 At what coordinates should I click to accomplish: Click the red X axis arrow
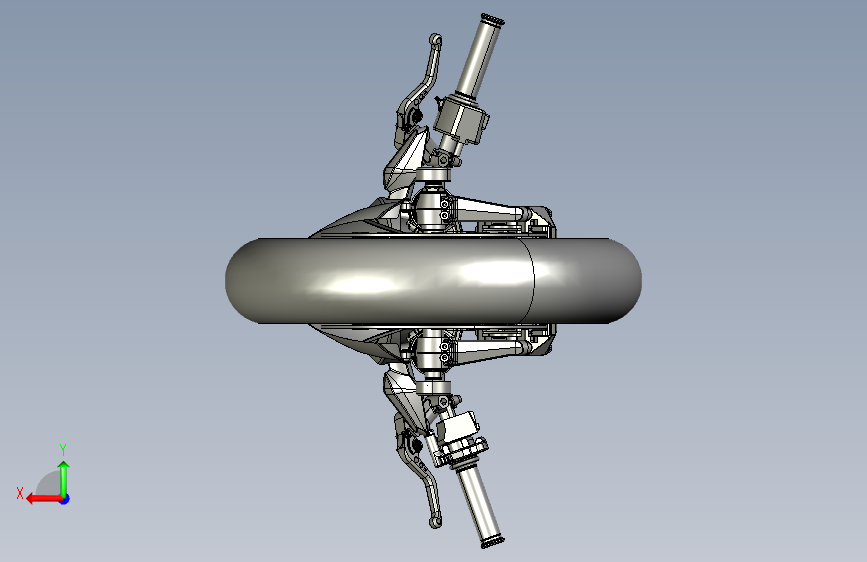44,499
